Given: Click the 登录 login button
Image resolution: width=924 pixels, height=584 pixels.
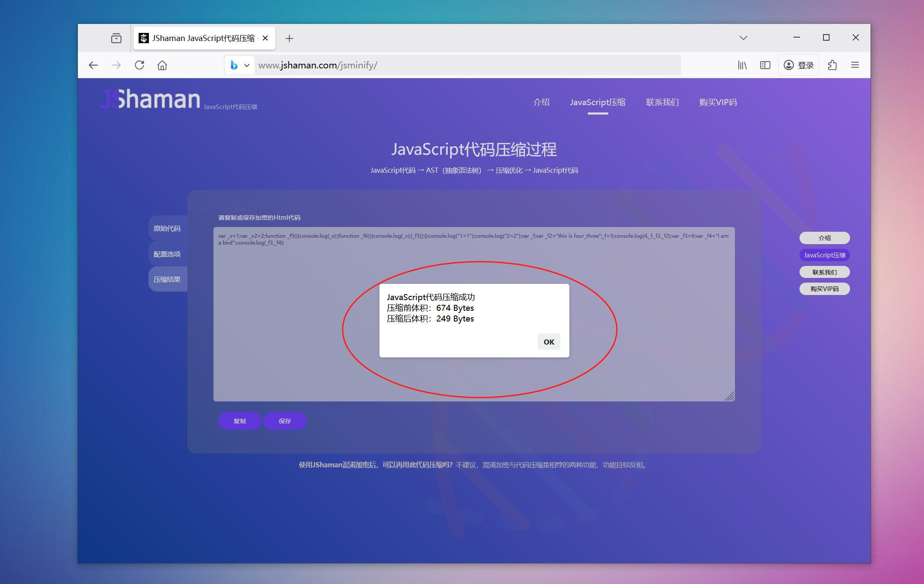Looking at the screenshot, I should tap(799, 65).
